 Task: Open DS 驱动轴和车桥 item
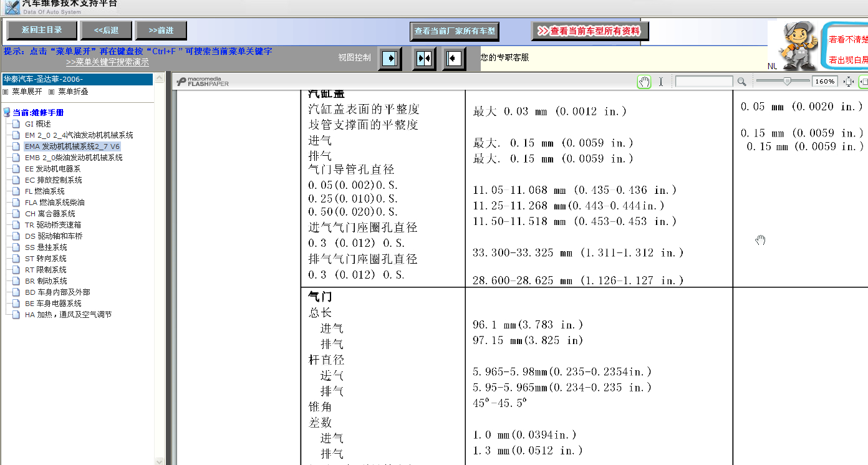54,236
